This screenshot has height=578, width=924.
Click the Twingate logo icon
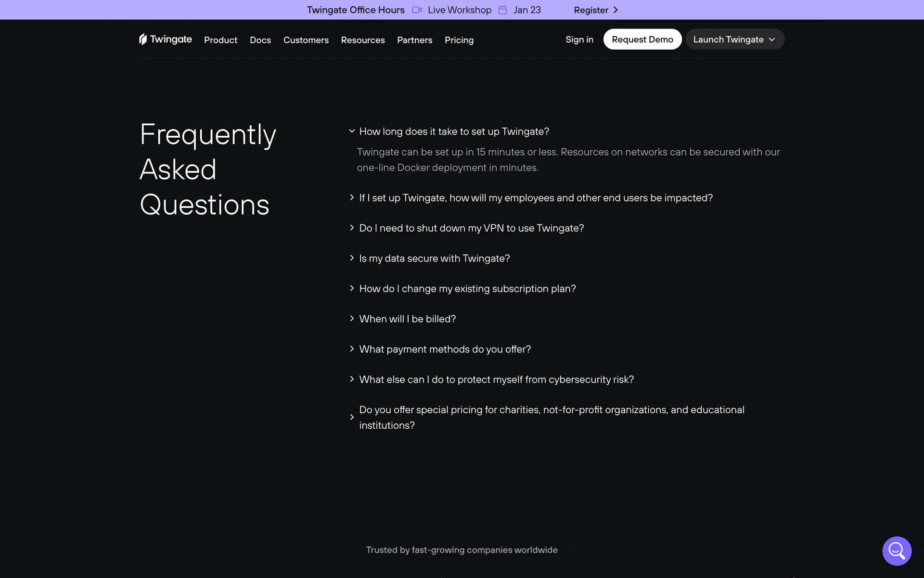pos(143,39)
